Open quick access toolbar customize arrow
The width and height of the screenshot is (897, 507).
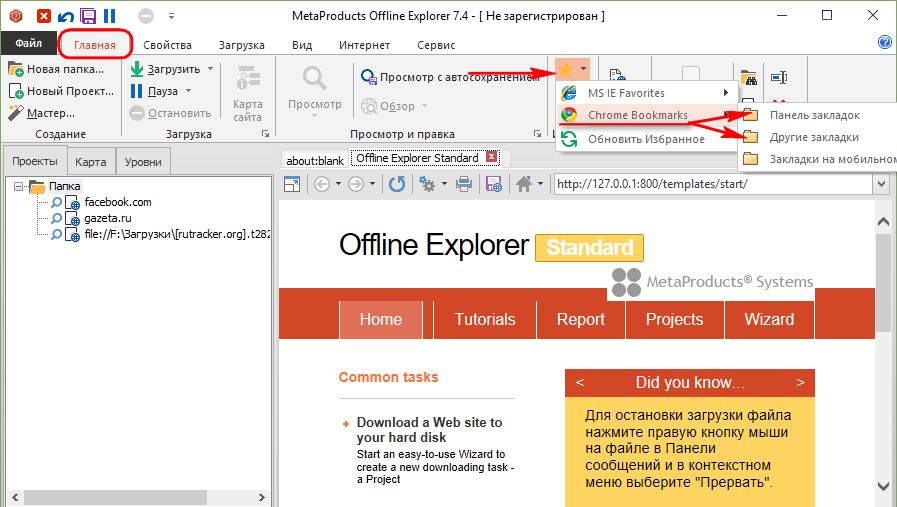pyautogui.click(x=172, y=16)
